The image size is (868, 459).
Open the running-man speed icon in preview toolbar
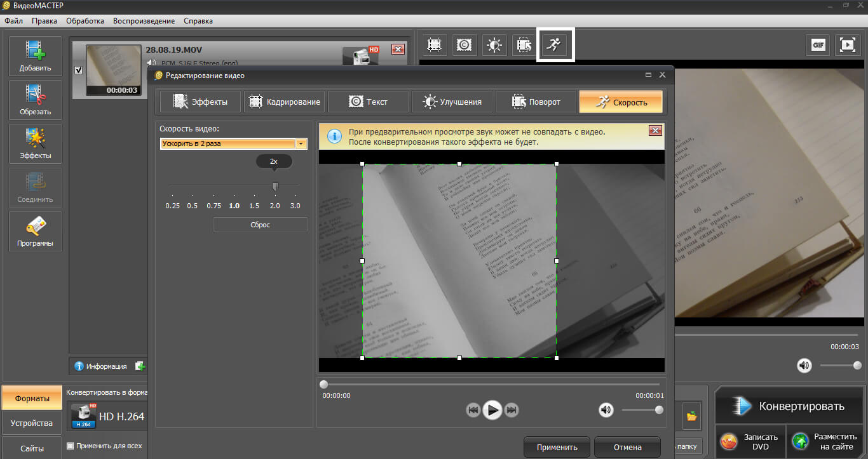(x=556, y=44)
